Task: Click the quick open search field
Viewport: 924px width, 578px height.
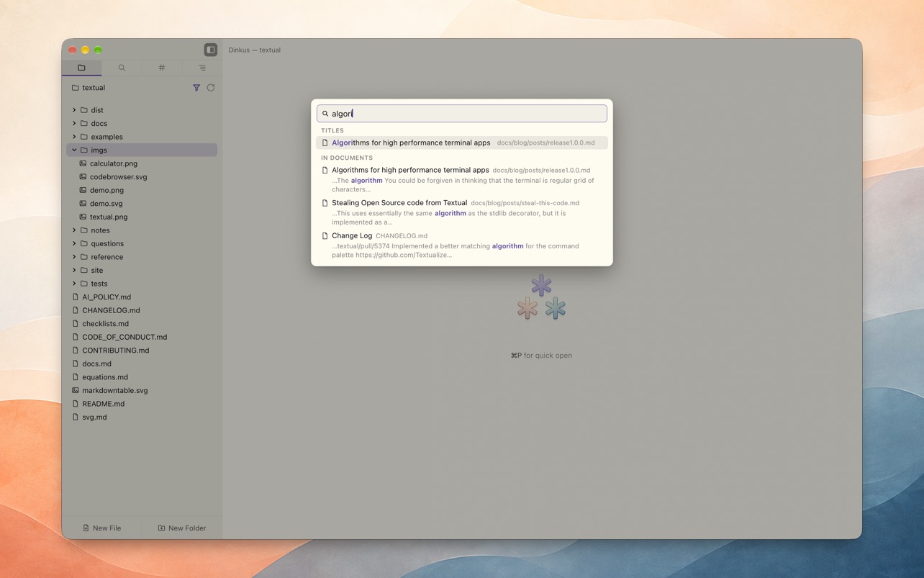Action: pyautogui.click(x=462, y=114)
